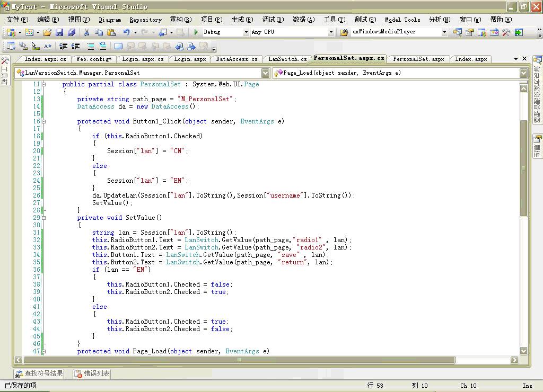
Task: Click the Open File folder icon
Action: point(47,32)
